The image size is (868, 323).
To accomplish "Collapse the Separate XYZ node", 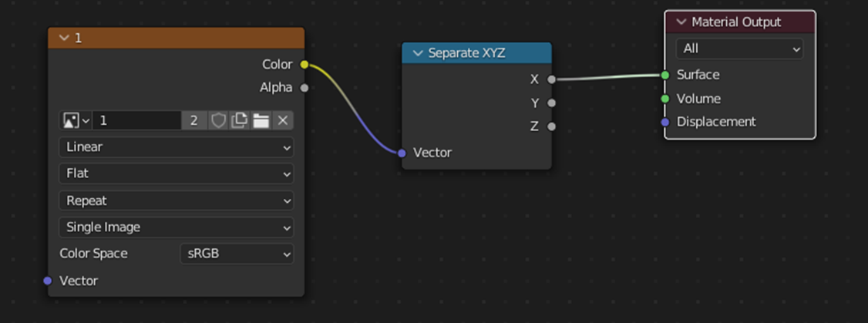I will [x=418, y=53].
